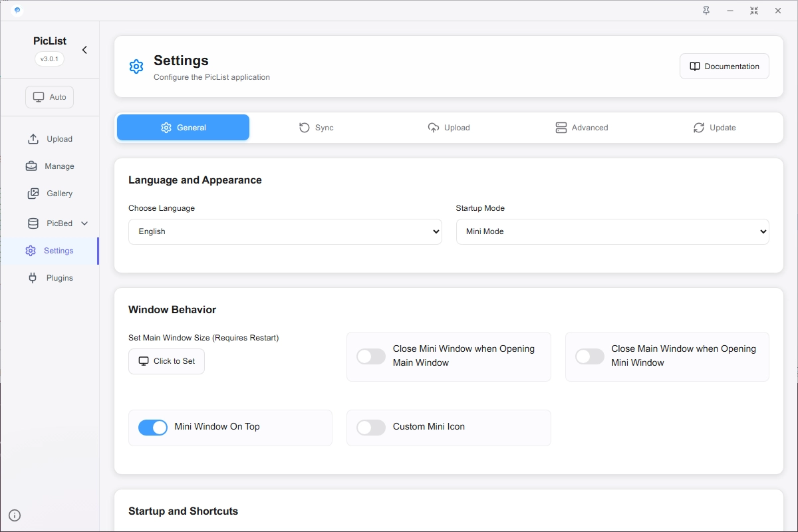Enable Close Mini Window when Opening Main Window
The height and width of the screenshot is (532, 798).
[371, 356]
